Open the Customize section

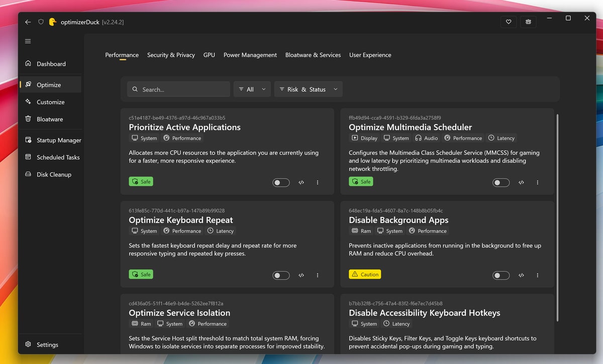point(50,102)
